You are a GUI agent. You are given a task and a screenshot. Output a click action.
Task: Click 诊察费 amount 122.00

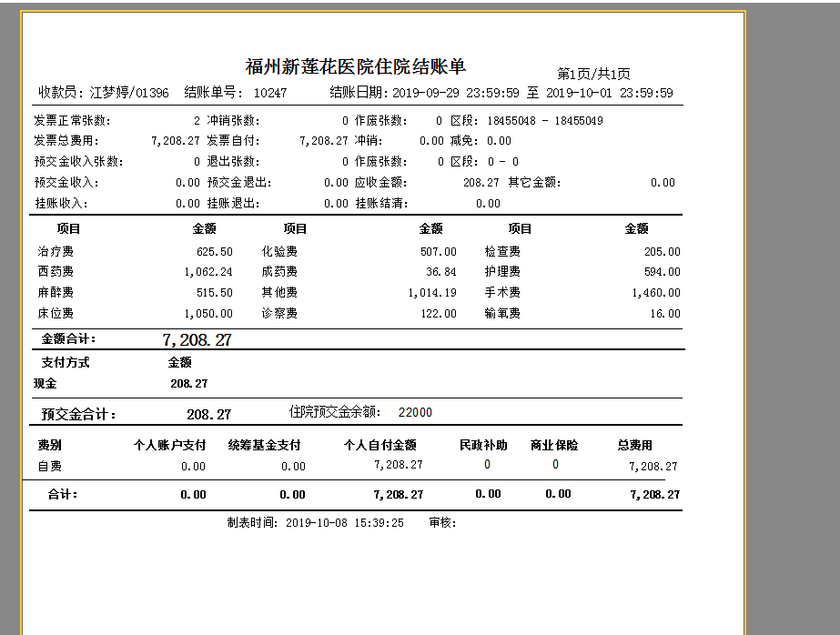point(439,314)
